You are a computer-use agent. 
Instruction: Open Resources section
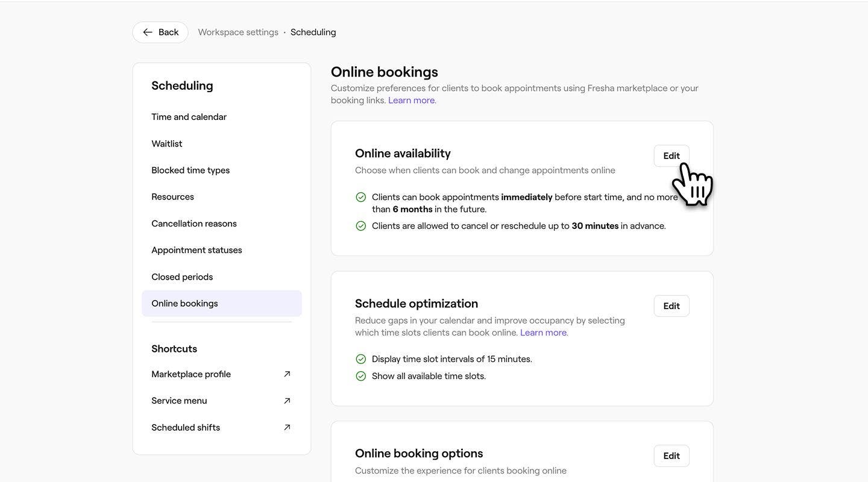172,196
